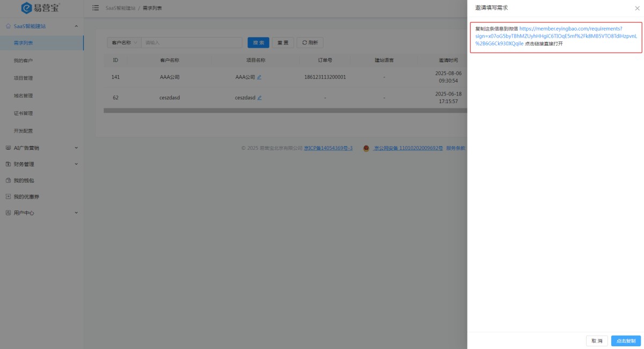Viewport: 644px width, 349px height.
Task: Expand the AI广告营销 sidebar menu
Action: [x=41, y=148]
